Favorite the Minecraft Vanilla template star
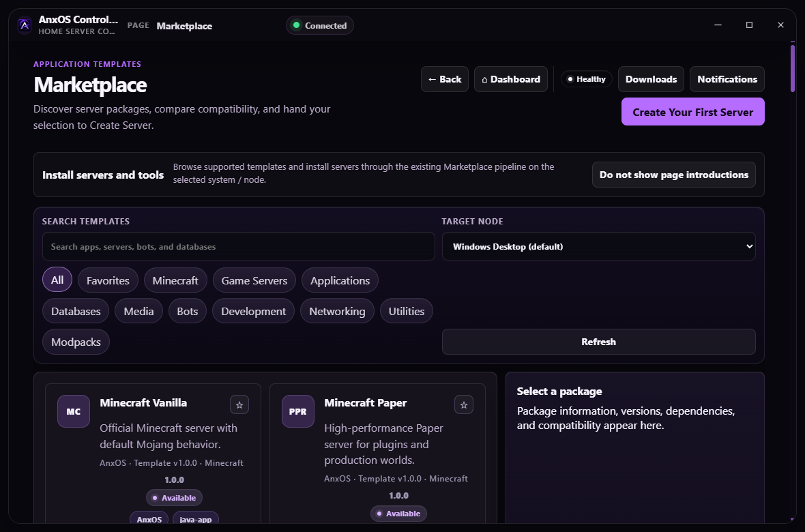This screenshot has width=805, height=532. [239, 404]
